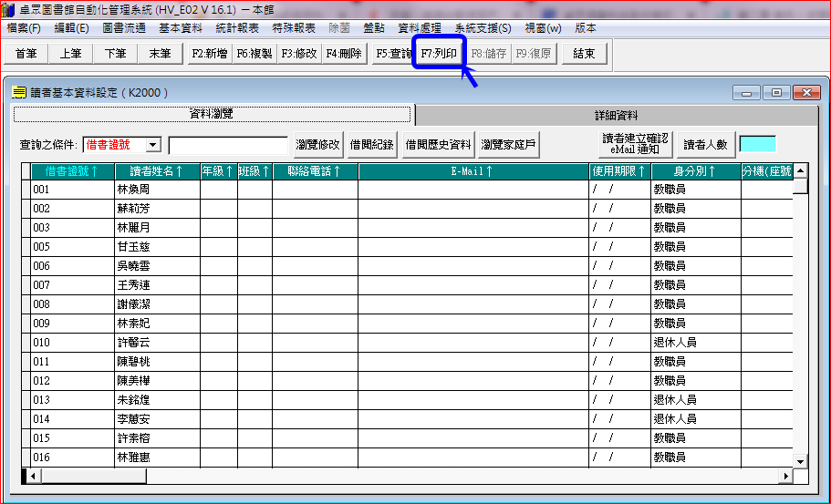Screen dimensions: 831x504
Task: Open the 特殊報表 menu
Action: pyautogui.click(x=294, y=28)
